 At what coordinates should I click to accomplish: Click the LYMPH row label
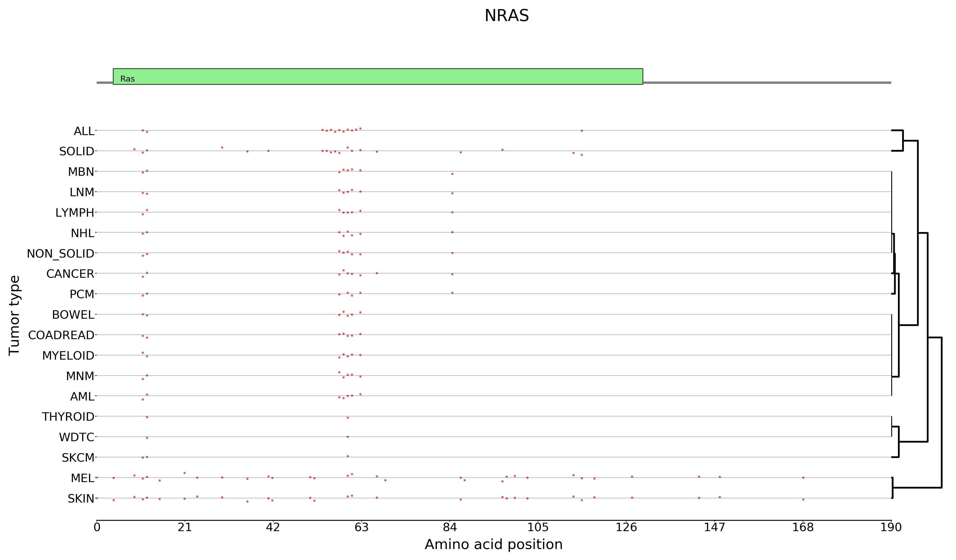75,213
